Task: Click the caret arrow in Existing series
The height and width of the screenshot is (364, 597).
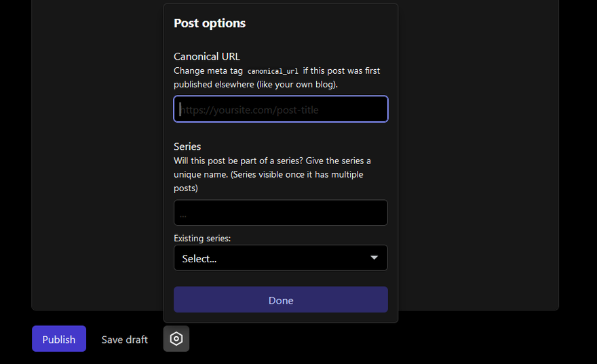Action: (374, 258)
